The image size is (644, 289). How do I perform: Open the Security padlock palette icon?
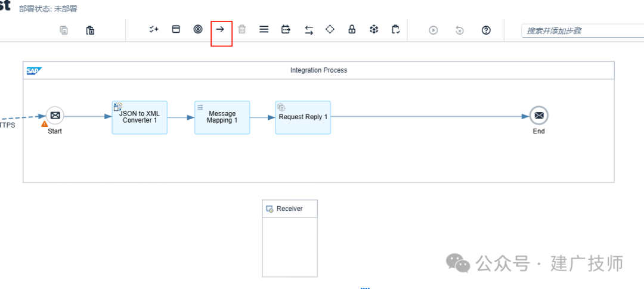pyautogui.click(x=352, y=29)
